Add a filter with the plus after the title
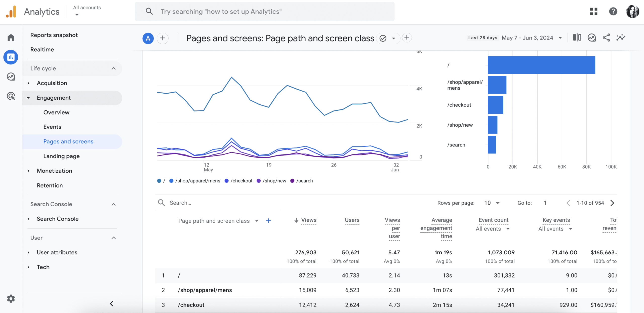 coord(407,38)
